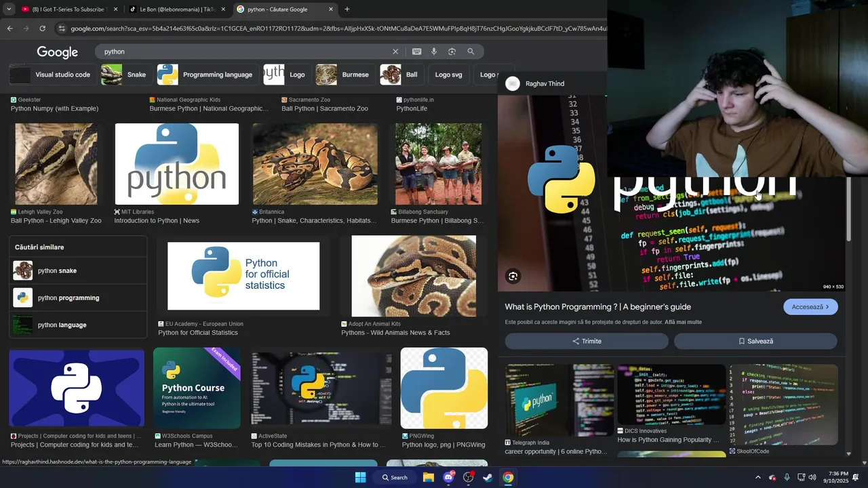Filter images by Logo svg chip
868x488 pixels.
(448, 75)
